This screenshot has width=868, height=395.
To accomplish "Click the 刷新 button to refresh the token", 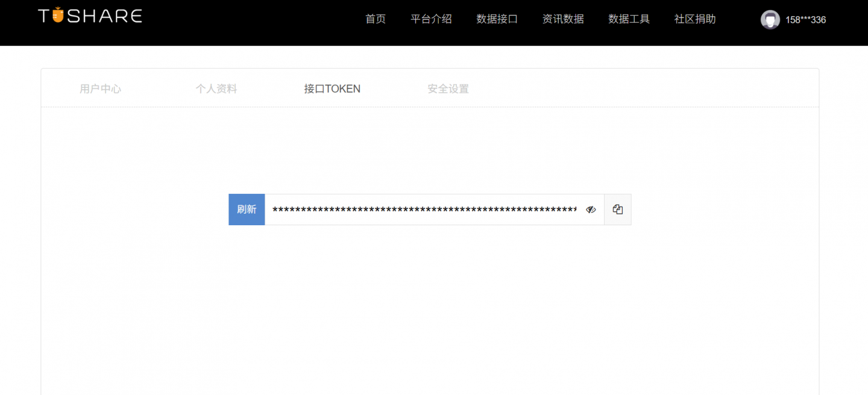I will pyautogui.click(x=247, y=209).
